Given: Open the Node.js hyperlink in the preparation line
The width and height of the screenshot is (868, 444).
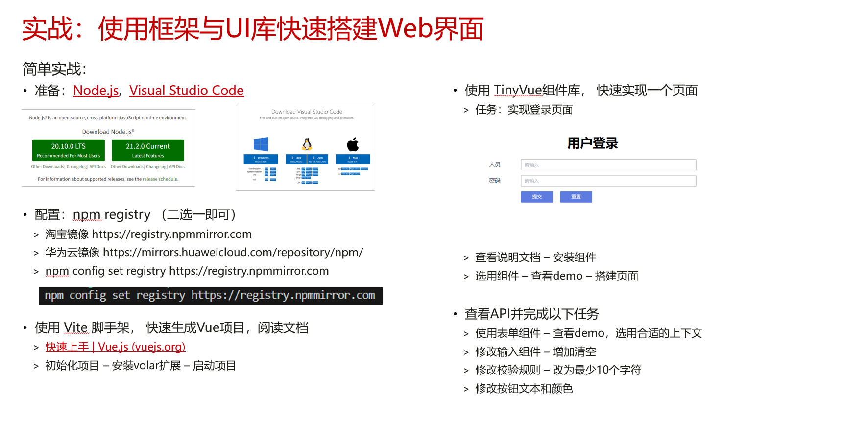Looking at the screenshot, I should pyautogui.click(x=96, y=91).
